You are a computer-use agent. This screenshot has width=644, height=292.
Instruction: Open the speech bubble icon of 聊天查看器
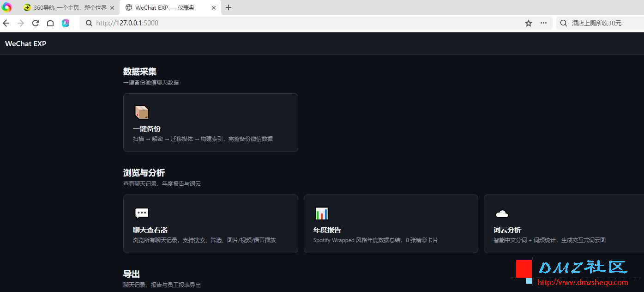coord(142,213)
